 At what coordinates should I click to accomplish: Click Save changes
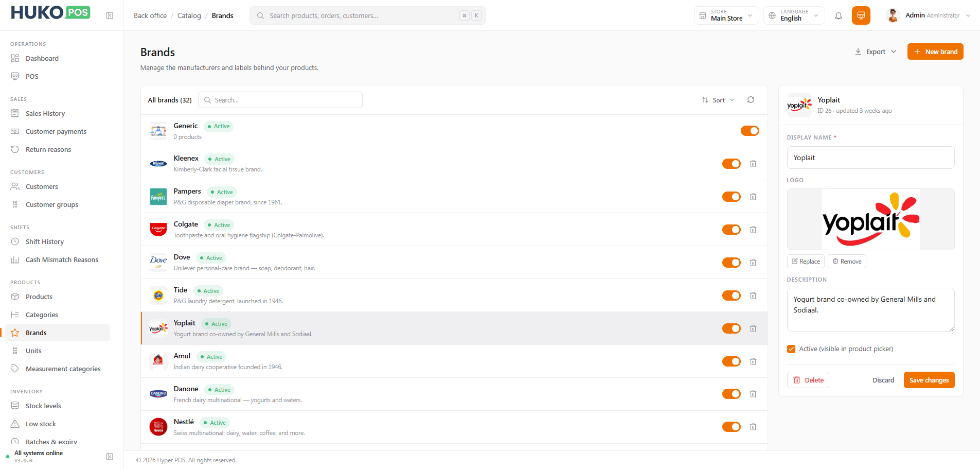929,380
